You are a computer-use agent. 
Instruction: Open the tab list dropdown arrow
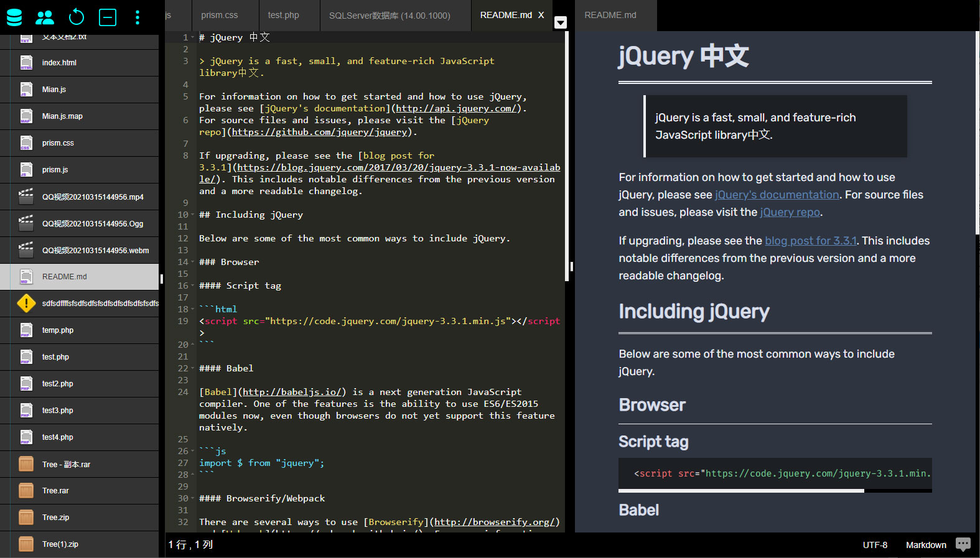[x=561, y=22]
